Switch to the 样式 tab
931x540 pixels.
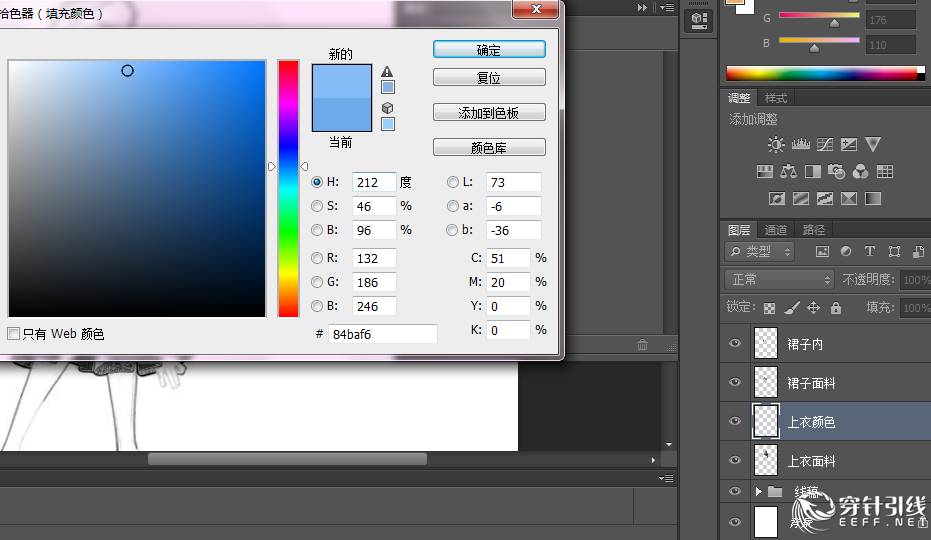776,98
